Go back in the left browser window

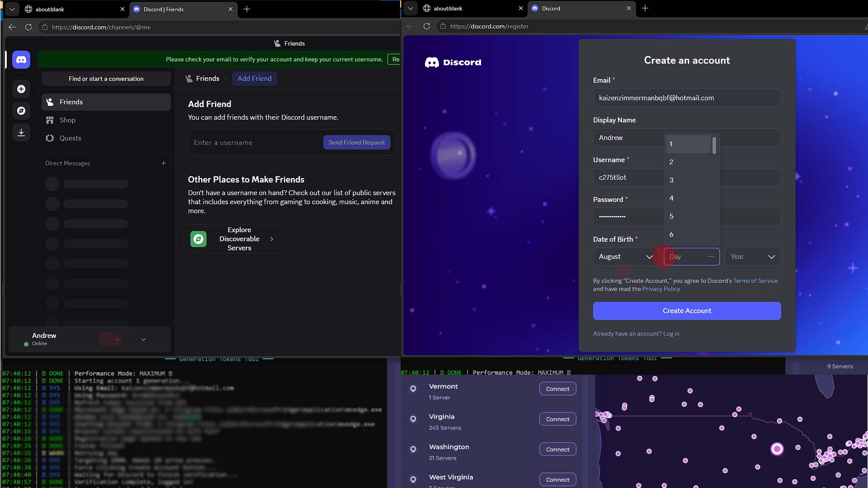(12, 27)
